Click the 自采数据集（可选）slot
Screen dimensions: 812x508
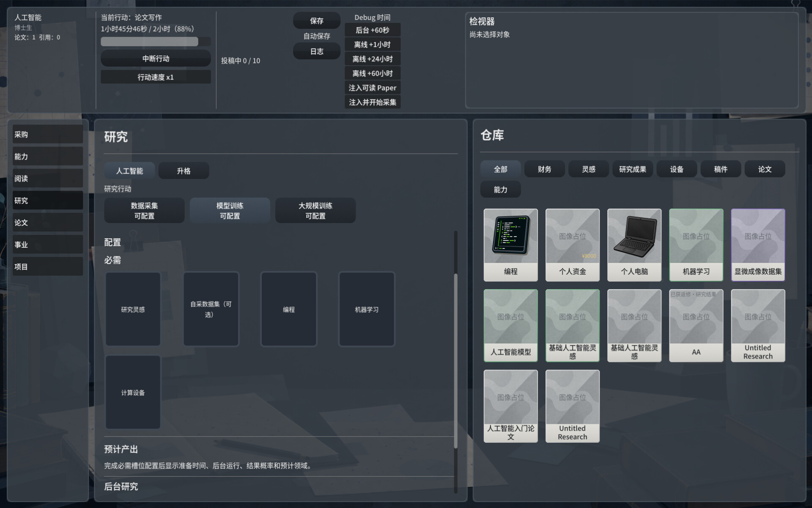[211, 309]
